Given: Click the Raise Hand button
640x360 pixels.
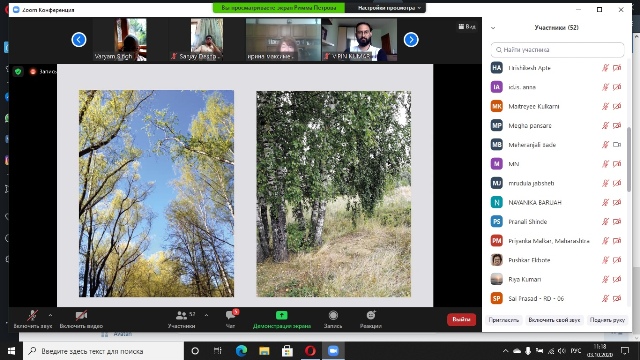Looking at the screenshot, I should (x=607, y=320).
